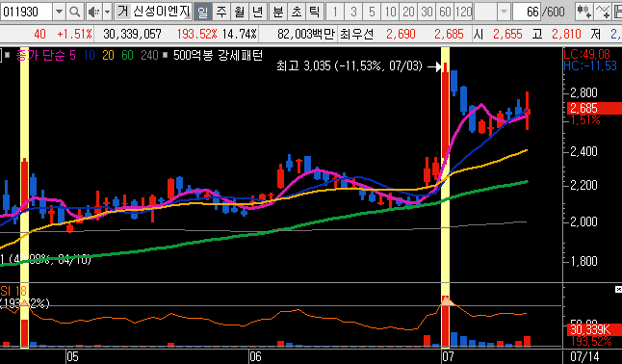Click the /600 total count label
The height and width of the screenshot is (364, 622).
(x=554, y=12)
